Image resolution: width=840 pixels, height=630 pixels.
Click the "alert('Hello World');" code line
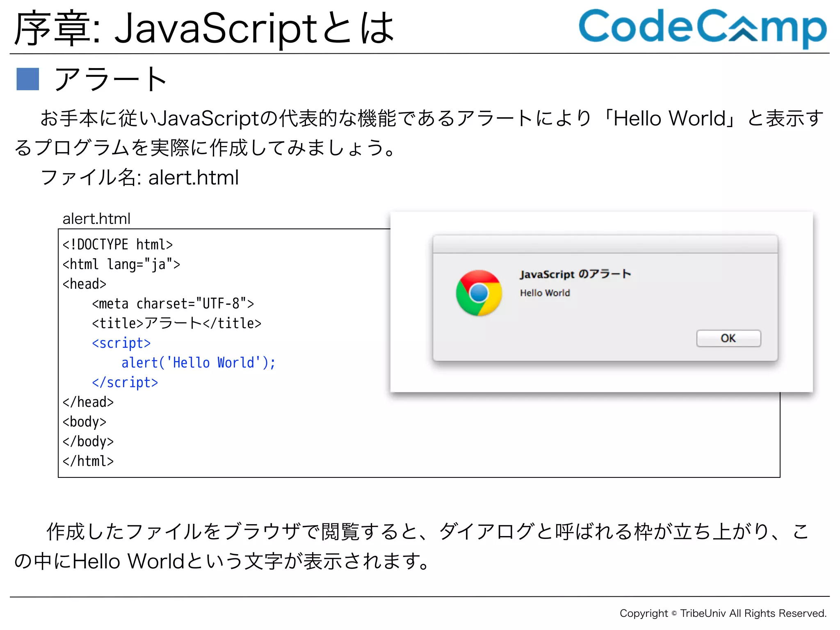click(x=199, y=363)
